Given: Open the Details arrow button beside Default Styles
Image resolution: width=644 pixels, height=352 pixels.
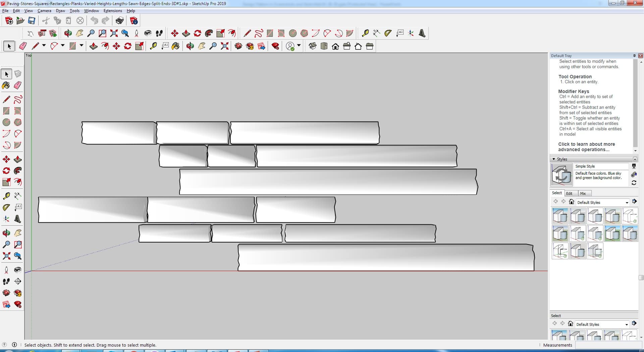Looking at the screenshot, I should [634, 202].
